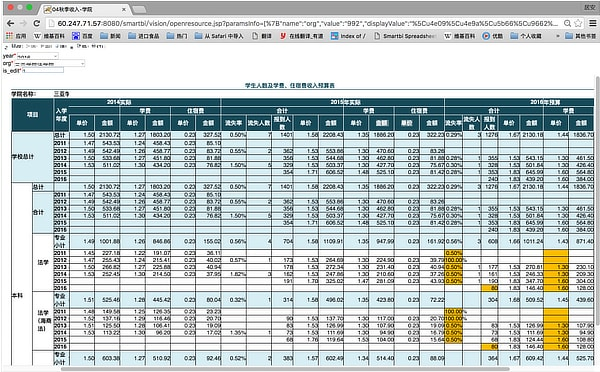
Task: Expand the org dropdown
Action: point(49,64)
